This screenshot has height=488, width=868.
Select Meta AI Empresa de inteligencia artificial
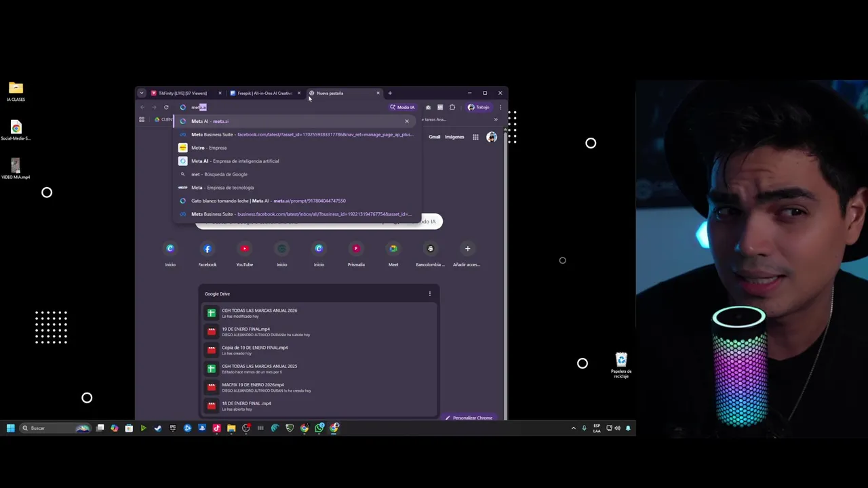297,161
